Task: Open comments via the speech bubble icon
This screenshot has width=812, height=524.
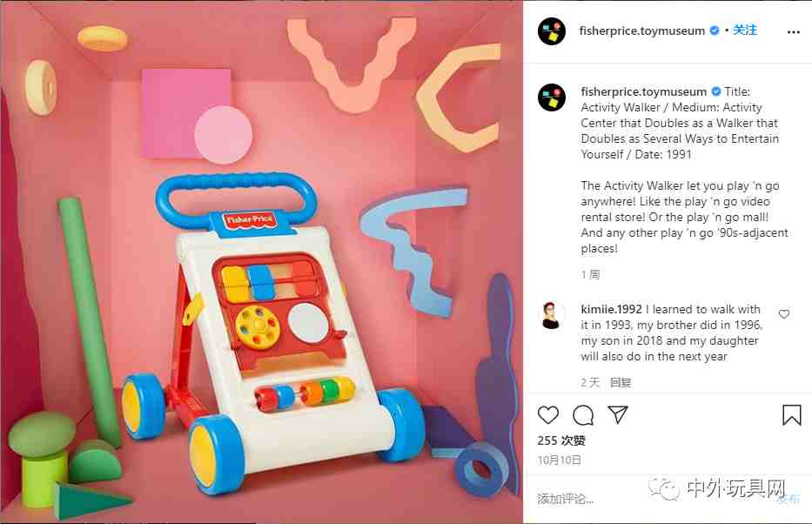Action: pyautogui.click(x=582, y=415)
